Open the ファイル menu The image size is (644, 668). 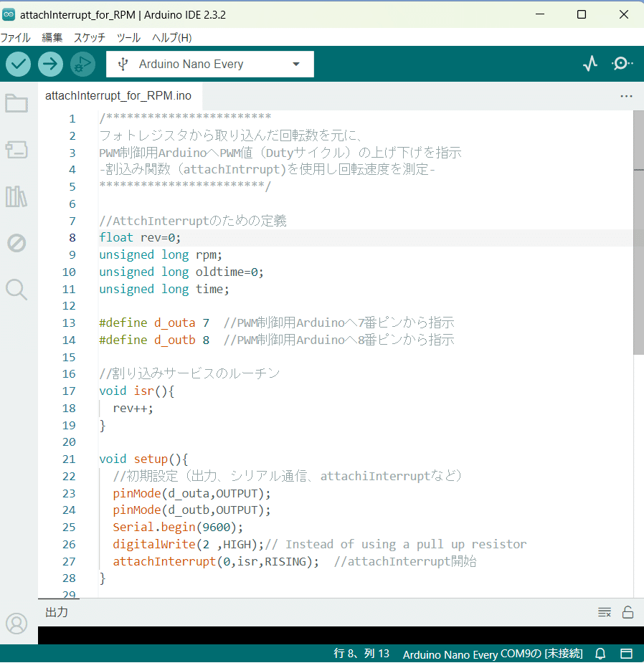pyautogui.click(x=15, y=38)
